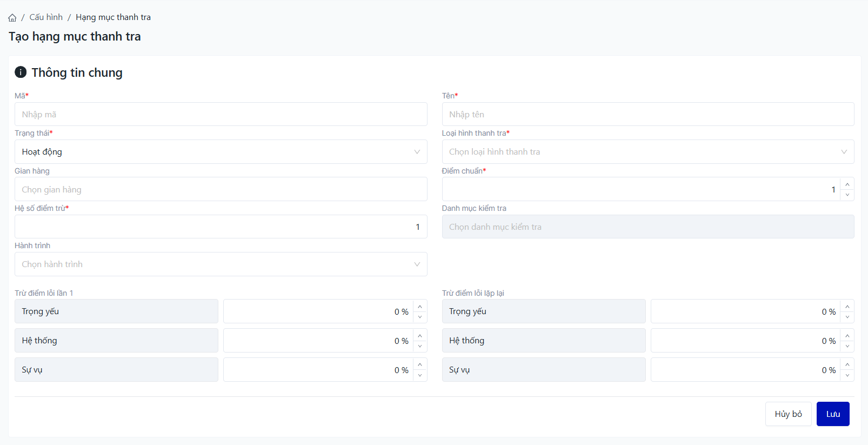Go to Cấu hình breadcrumb
The height and width of the screenshot is (445, 868).
(46, 17)
